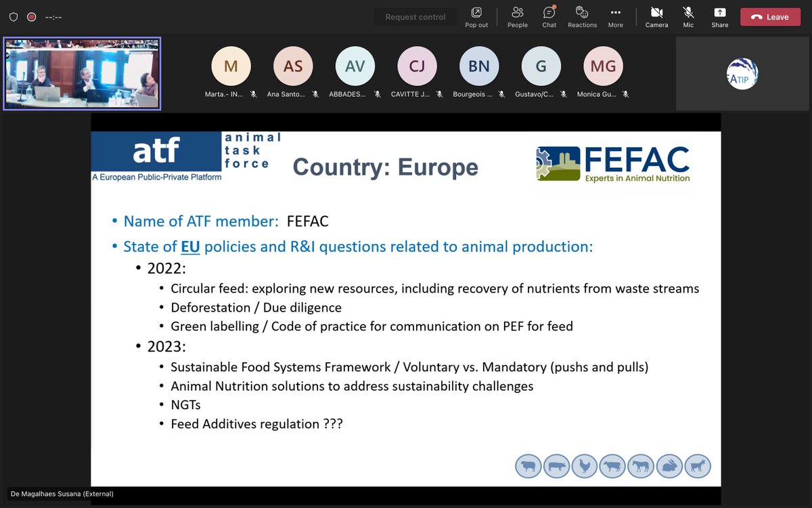Click 'Sustainable Food Systems Framework' bullet line
This screenshot has height=508, width=812.
[409, 367]
